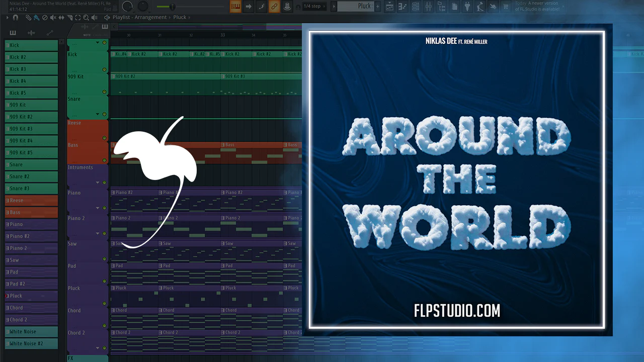Image resolution: width=644 pixels, height=362 pixels.
Task: Mute the Pluck track
Action: [104, 303]
